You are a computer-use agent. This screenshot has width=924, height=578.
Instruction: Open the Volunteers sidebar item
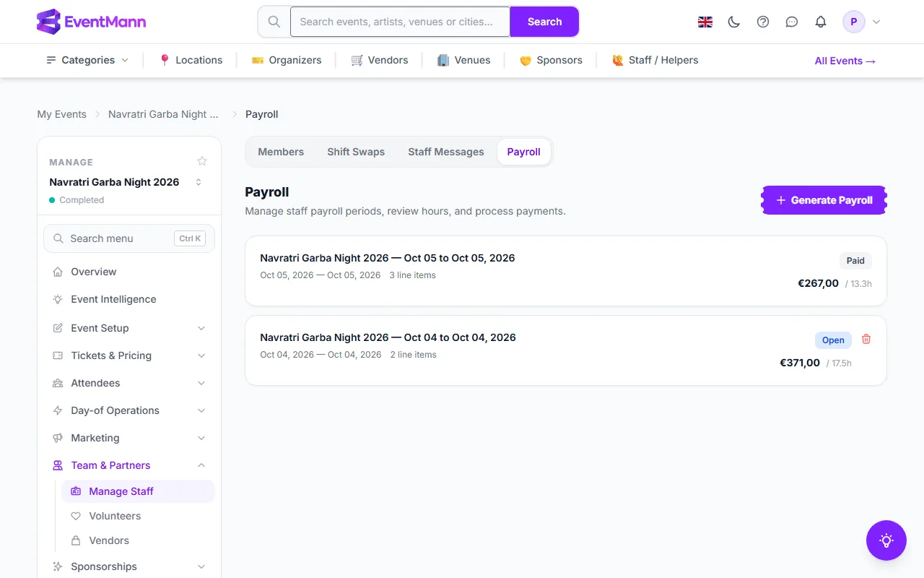tap(138, 516)
